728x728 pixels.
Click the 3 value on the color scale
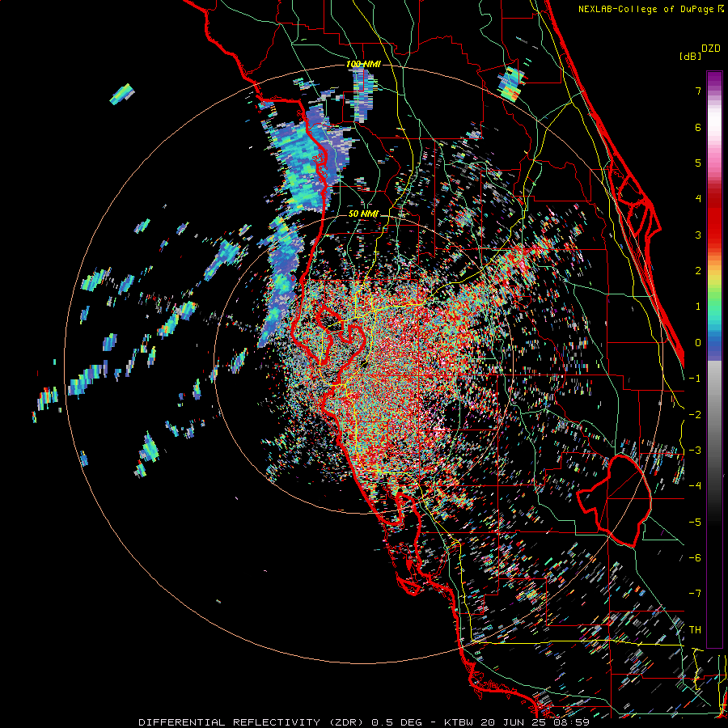(x=698, y=235)
